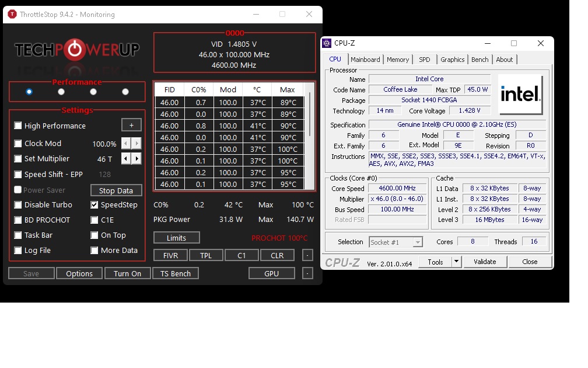Enable the More Data checkbox
The image size is (588, 368).
point(94,250)
